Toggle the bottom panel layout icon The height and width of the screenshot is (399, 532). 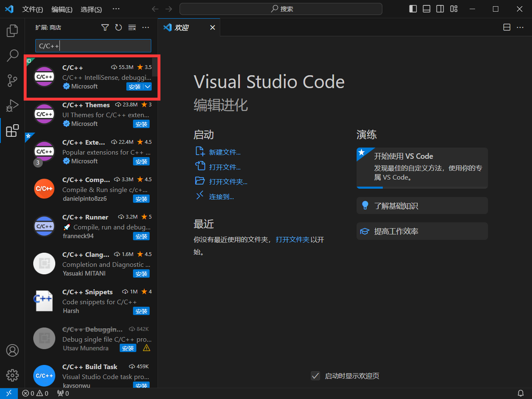click(426, 9)
